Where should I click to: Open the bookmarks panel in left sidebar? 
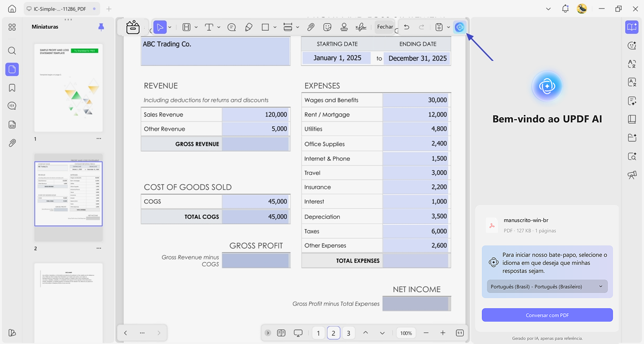tap(12, 88)
